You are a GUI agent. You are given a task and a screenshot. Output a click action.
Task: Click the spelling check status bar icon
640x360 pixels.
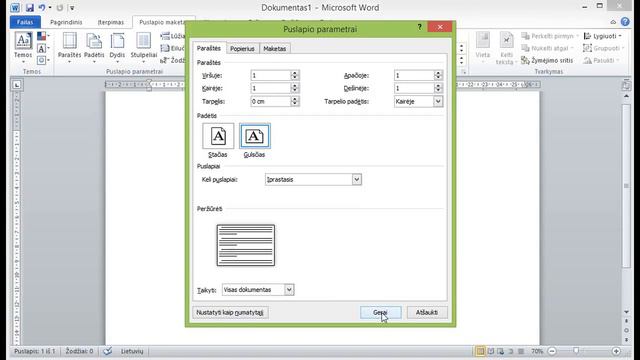pyautogui.click(x=107, y=351)
